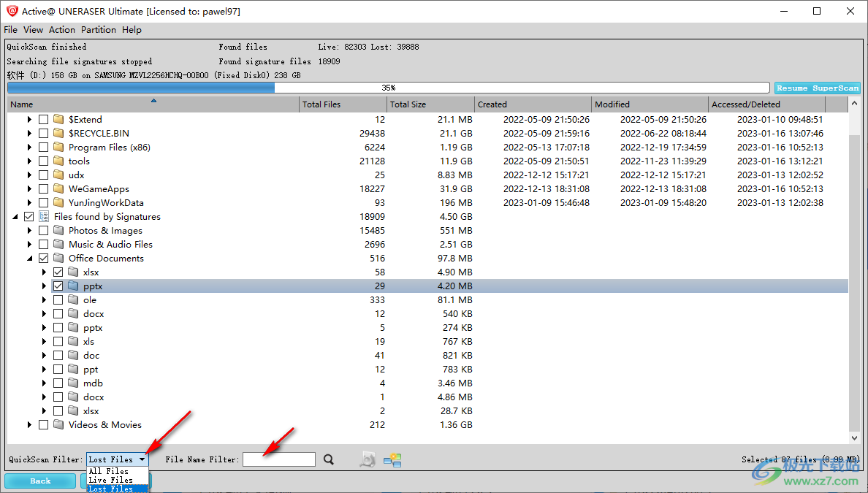Viewport: 868px width, 493px height.
Task: Expand the mdb folder node
Action: pyautogui.click(x=45, y=383)
